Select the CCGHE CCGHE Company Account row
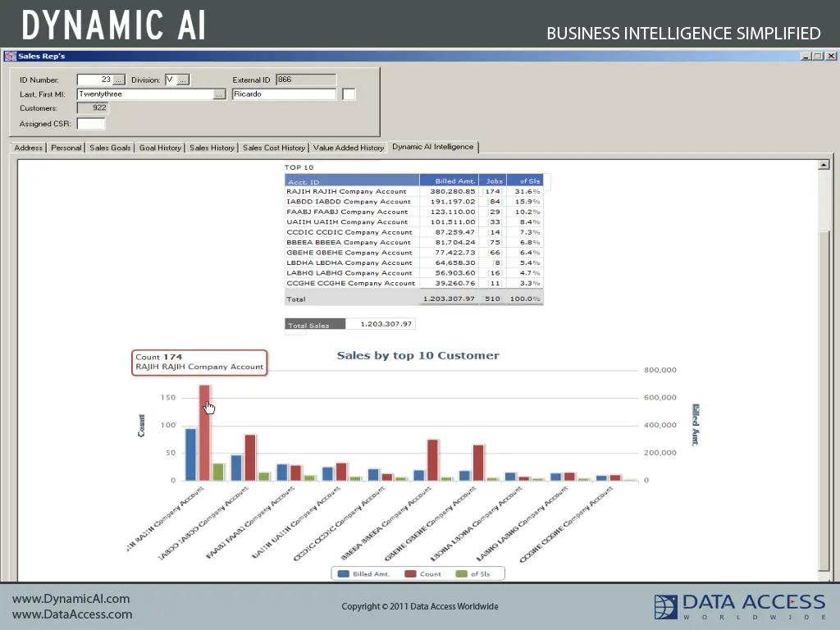 [x=413, y=283]
